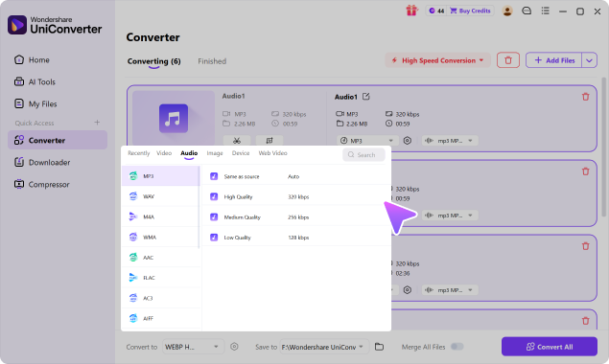This screenshot has height=364, width=609.
Task: Open My Files in the sidebar
Action: pos(35,104)
